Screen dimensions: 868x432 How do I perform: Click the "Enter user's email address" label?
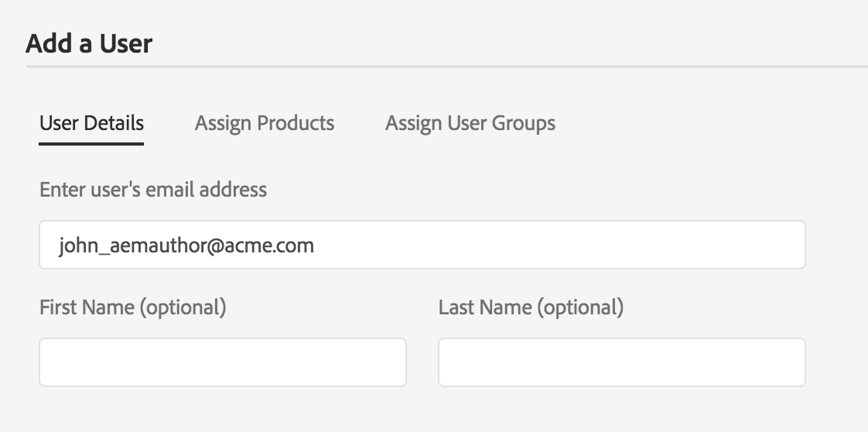[x=153, y=190]
